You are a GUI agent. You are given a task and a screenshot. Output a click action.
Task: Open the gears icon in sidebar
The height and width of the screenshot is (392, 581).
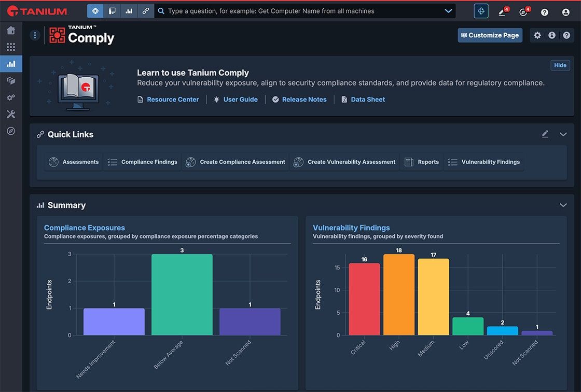[11, 97]
